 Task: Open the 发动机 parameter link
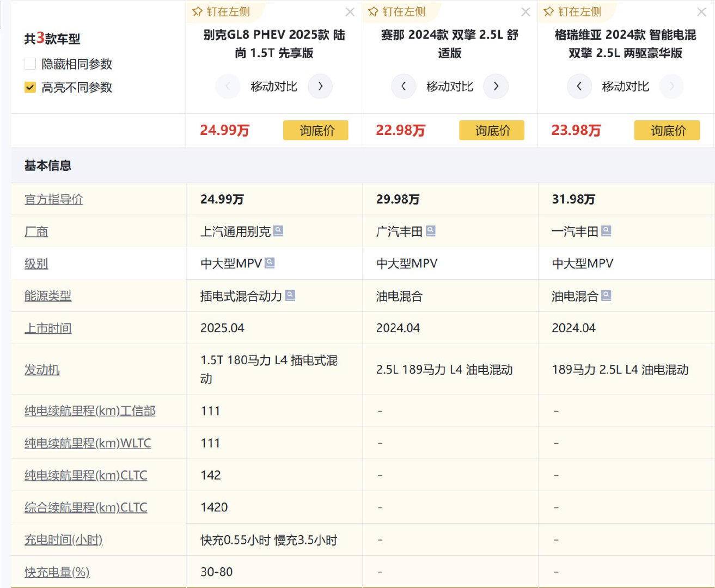point(42,370)
